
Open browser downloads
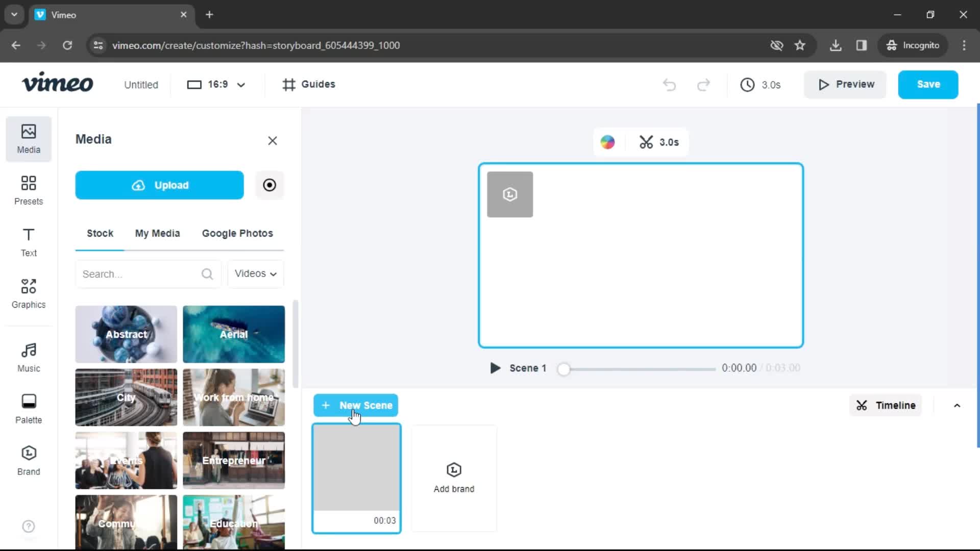coord(836,45)
